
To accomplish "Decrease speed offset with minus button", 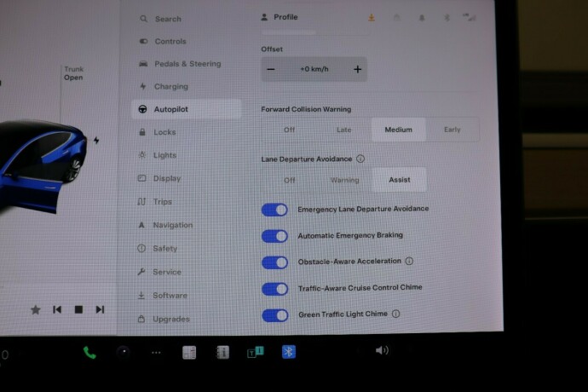I will point(271,70).
